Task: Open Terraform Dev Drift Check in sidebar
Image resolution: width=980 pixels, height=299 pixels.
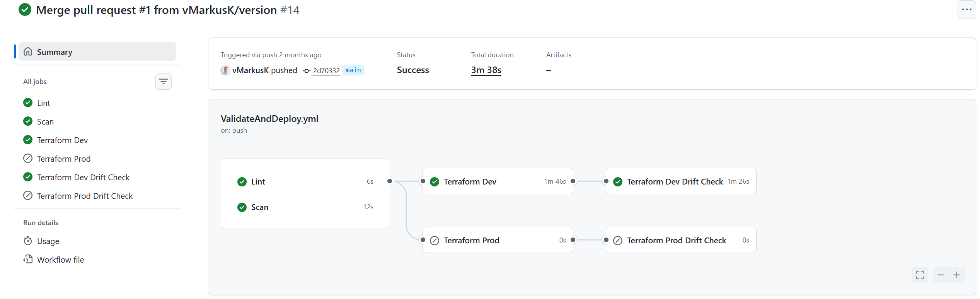Action: (97, 177)
